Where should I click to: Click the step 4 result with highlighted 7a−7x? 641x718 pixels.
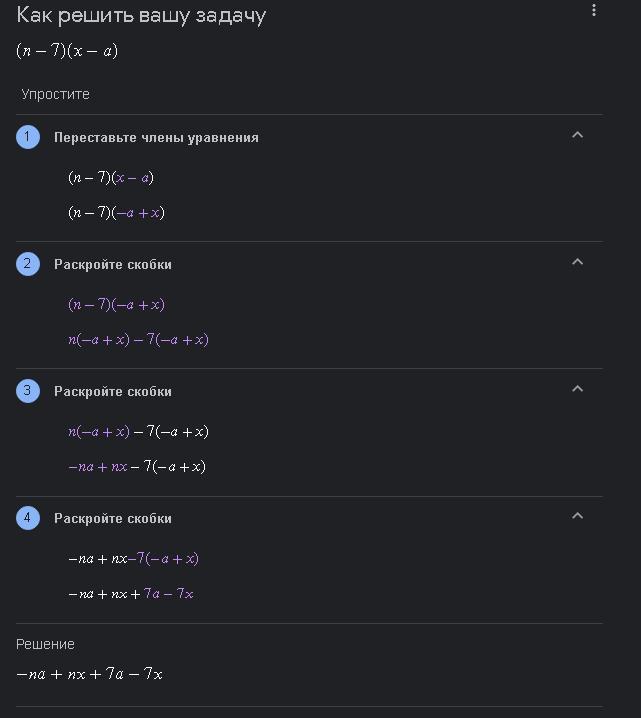coord(131,594)
